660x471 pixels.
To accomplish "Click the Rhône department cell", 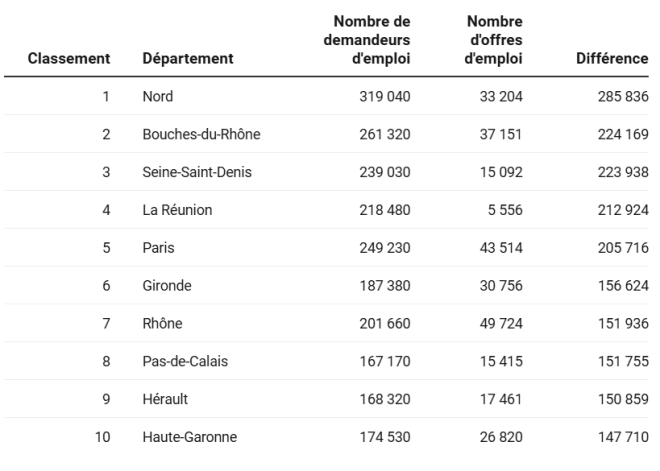I will pos(163,323).
